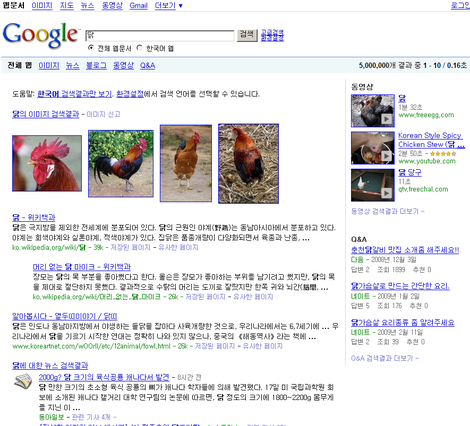Click the www.koreartnet.com result URL text

click(91, 346)
